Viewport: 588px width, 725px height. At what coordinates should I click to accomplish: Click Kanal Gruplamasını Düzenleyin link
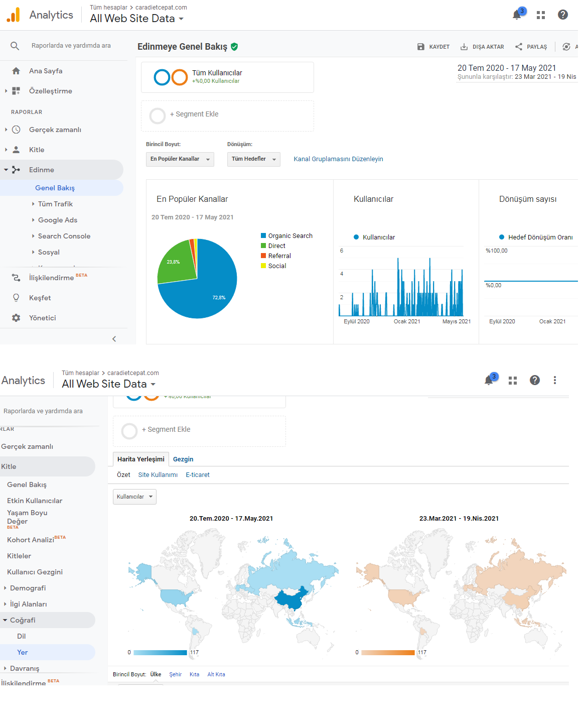(x=339, y=159)
